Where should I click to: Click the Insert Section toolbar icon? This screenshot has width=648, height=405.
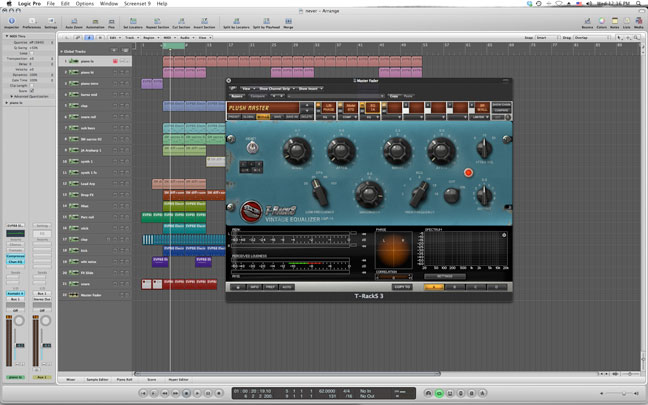(x=204, y=21)
